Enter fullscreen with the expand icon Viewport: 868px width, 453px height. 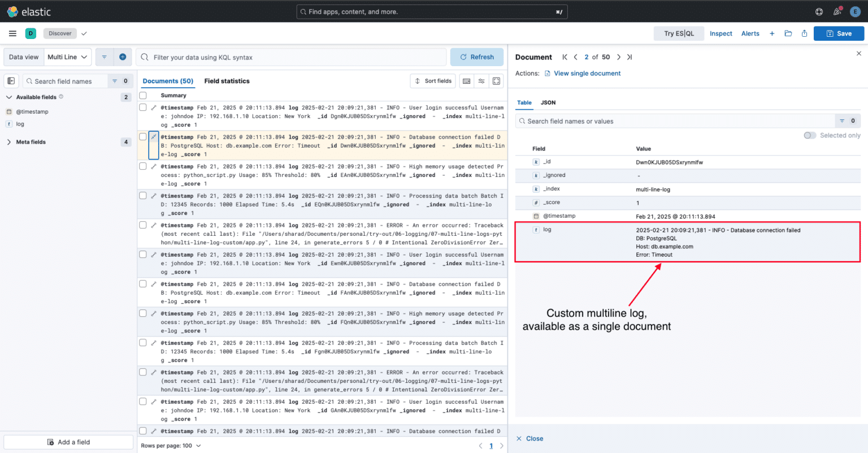pos(496,81)
